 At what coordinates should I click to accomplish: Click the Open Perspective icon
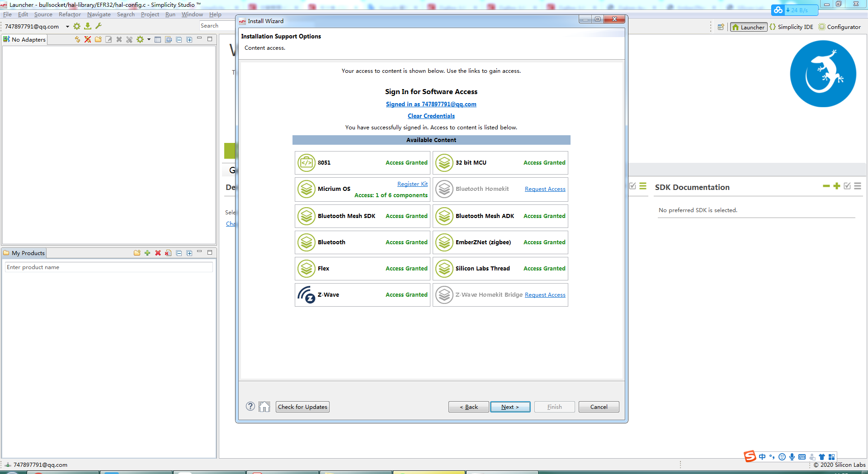click(x=721, y=27)
